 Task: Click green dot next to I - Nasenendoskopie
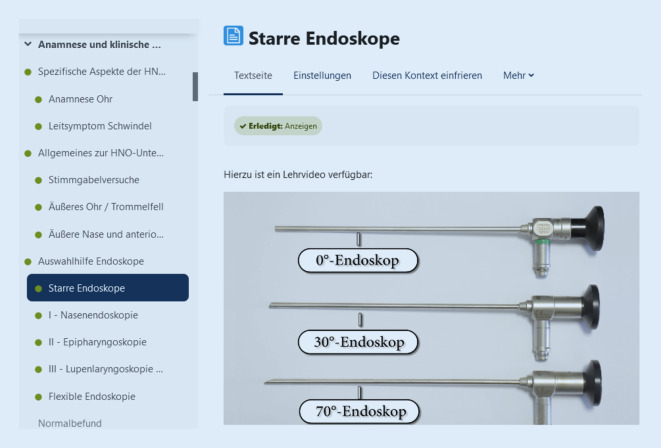[x=38, y=316]
